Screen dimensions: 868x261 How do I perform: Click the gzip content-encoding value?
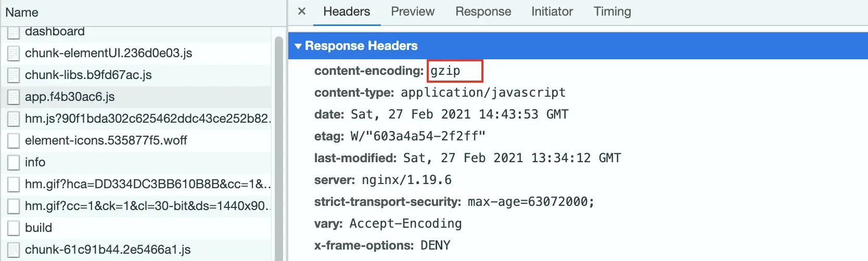(x=445, y=71)
